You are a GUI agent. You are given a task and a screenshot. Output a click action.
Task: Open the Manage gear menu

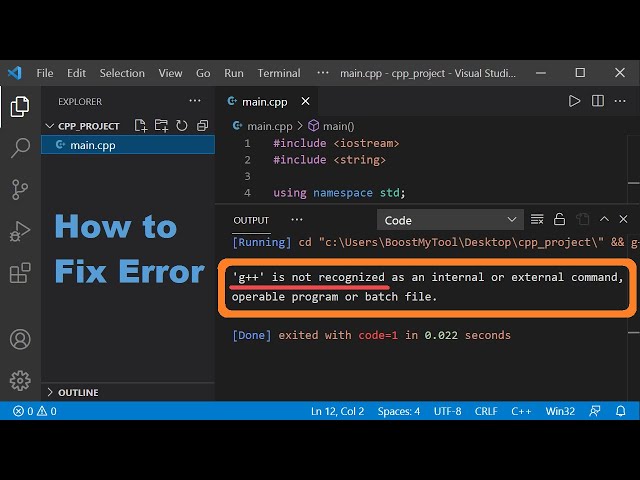click(x=20, y=380)
